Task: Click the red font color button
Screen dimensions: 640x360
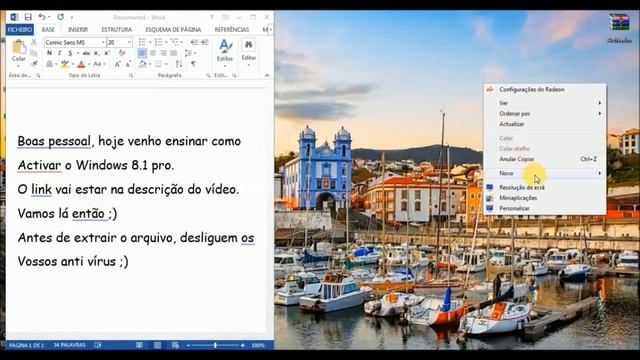Action: point(81,64)
